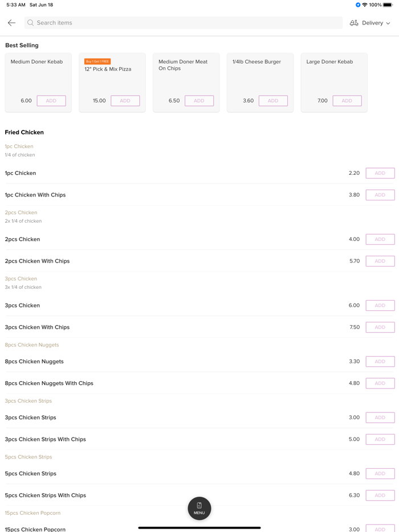The width and height of the screenshot is (399, 532).
Task: Add Medium Doner Kebab to order
Action: (51, 101)
